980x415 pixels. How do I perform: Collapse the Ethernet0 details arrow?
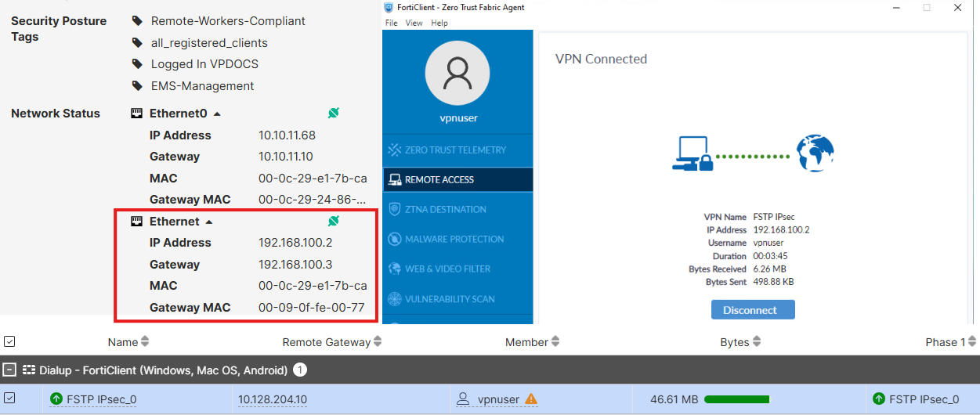click(217, 114)
